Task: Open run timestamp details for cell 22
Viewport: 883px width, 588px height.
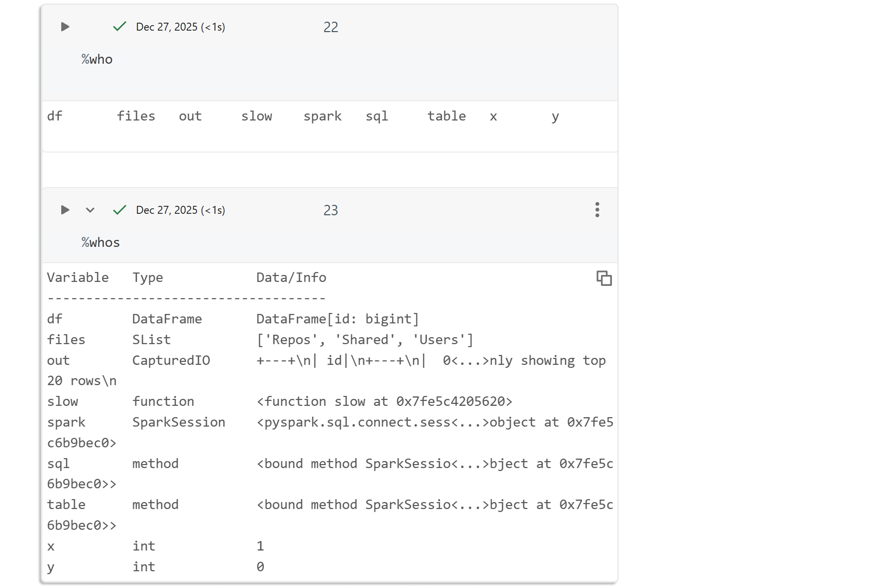Action: (x=180, y=27)
